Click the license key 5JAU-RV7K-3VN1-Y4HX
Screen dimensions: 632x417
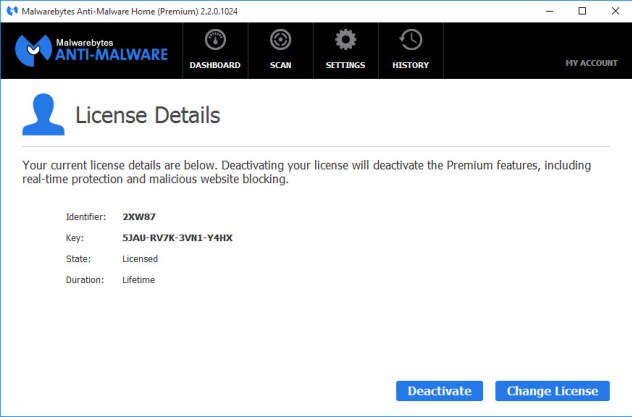[178, 238]
